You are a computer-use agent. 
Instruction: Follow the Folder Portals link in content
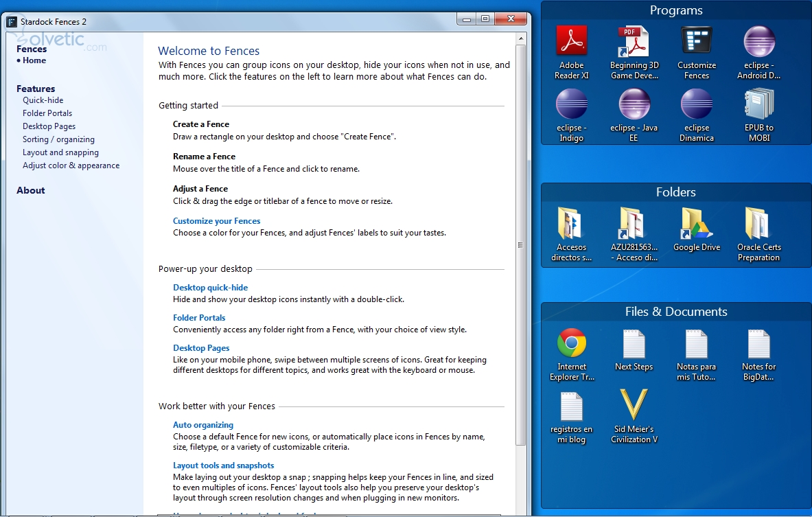(199, 318)
